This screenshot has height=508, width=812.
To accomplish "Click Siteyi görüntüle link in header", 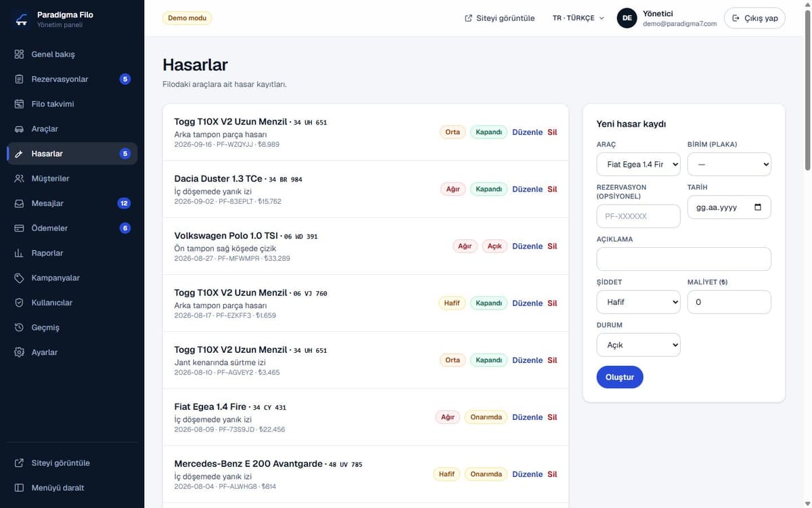I will click(500, 18).
